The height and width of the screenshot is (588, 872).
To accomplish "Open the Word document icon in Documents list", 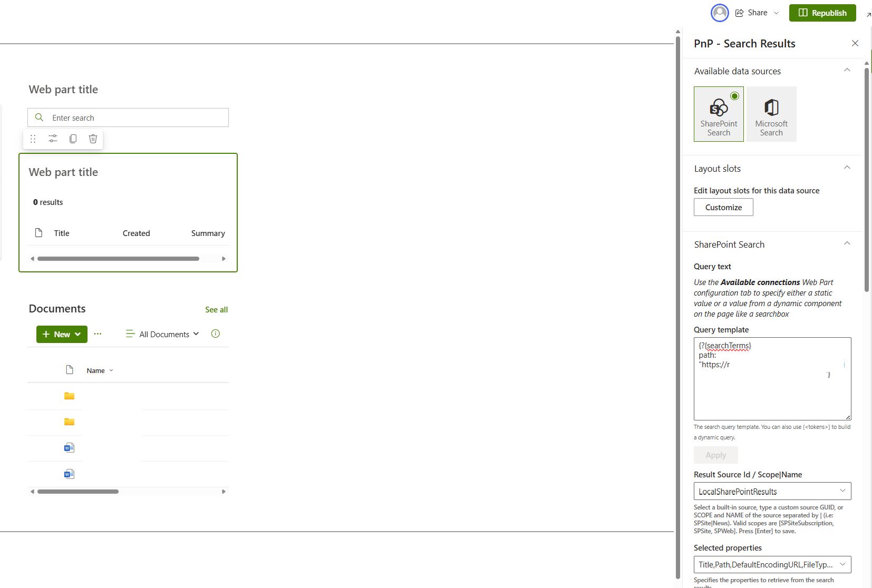I will click(69, 447).
